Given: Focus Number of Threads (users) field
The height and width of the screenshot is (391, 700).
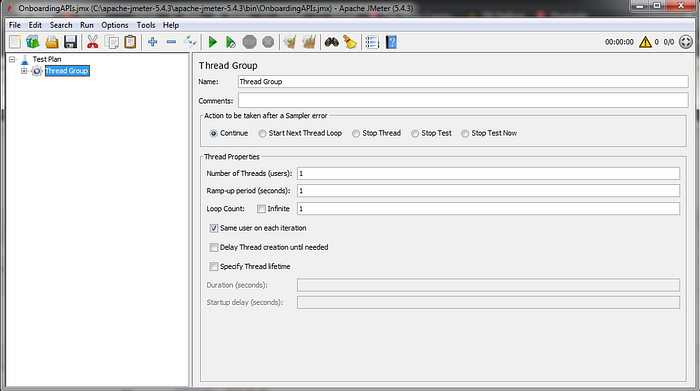Looking at the screenshot, I should (x=488, y=173).
